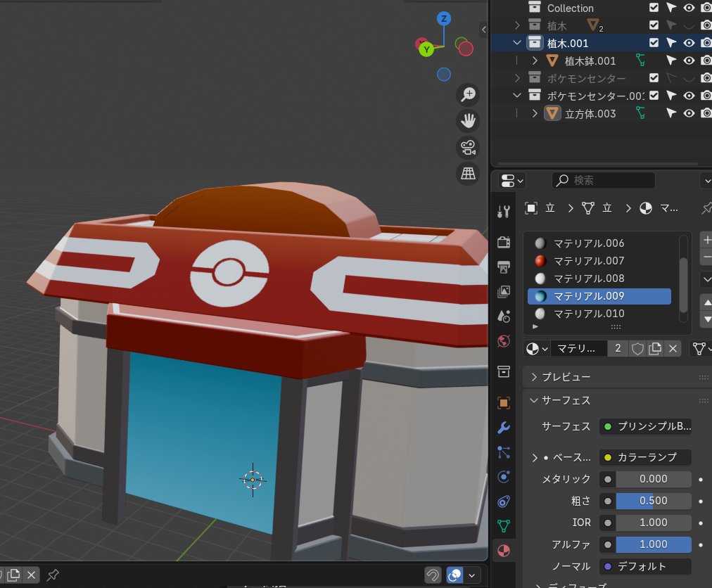This screenshot has width=712, height=588.
Task: Click the pan view hand icon
Action: [468, 121]
